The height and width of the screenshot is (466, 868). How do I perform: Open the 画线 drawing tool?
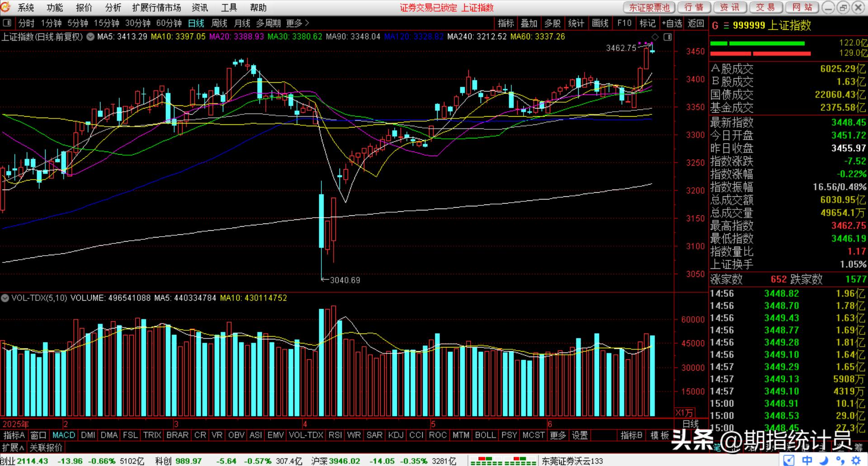[600, 23]
